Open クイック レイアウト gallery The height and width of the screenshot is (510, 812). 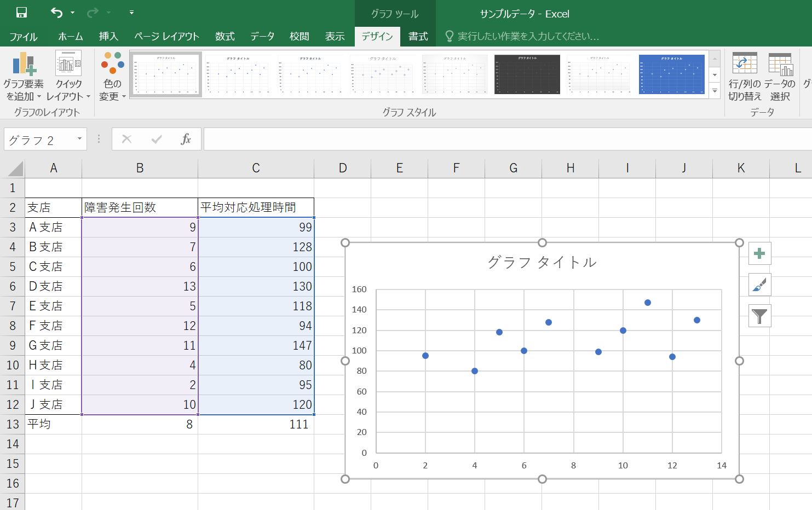[x=68, y=77]
